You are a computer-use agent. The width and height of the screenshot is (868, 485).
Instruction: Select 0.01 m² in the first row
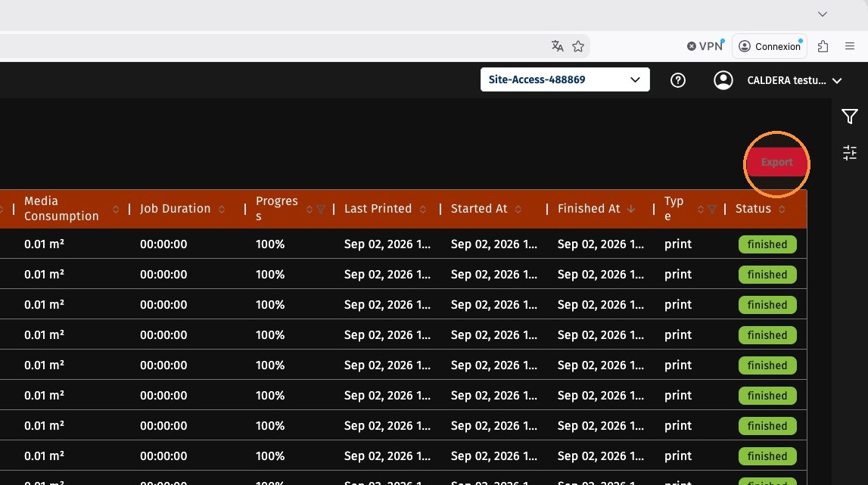pos(45,244)
